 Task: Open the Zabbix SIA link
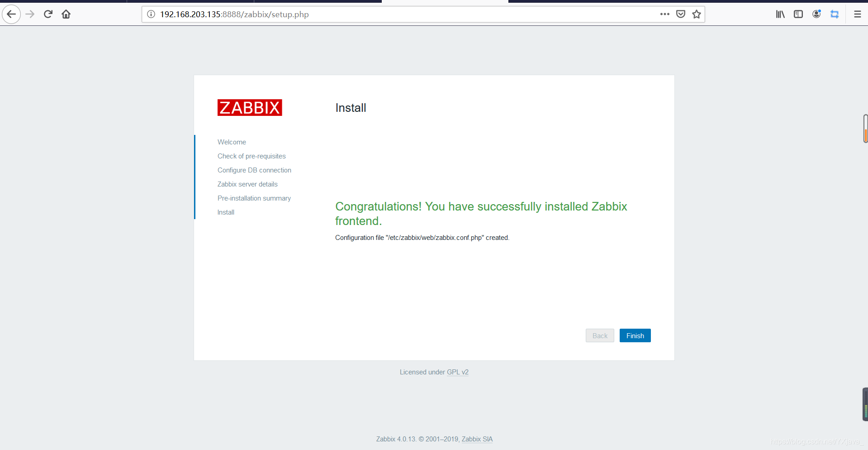click(x=477, y=439)
